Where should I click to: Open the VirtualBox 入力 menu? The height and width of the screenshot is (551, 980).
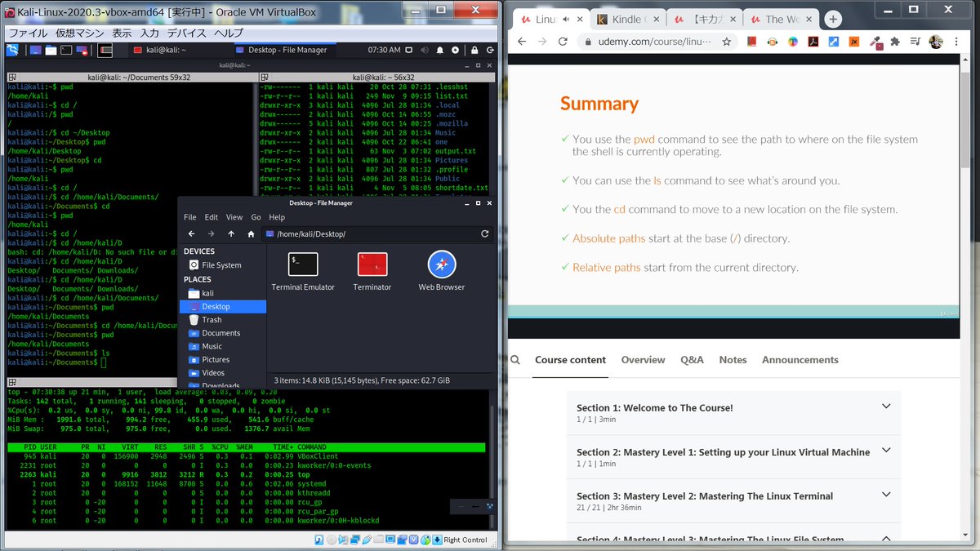coord(149,33)
